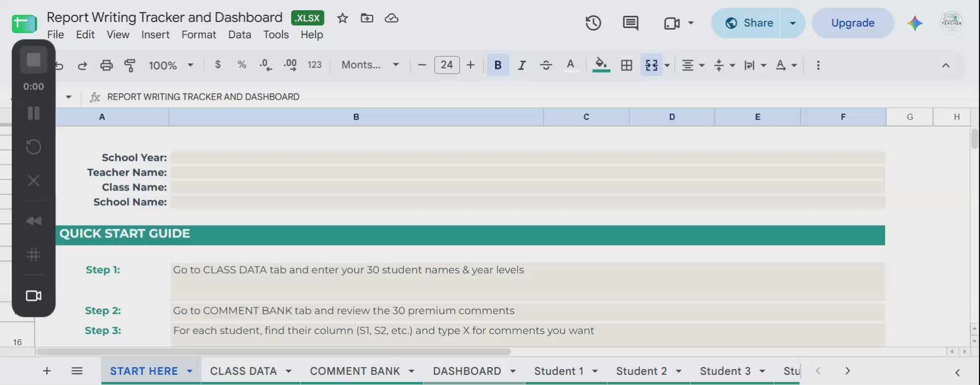
Task: Open version history clock icon
Action: pos(593,23)
